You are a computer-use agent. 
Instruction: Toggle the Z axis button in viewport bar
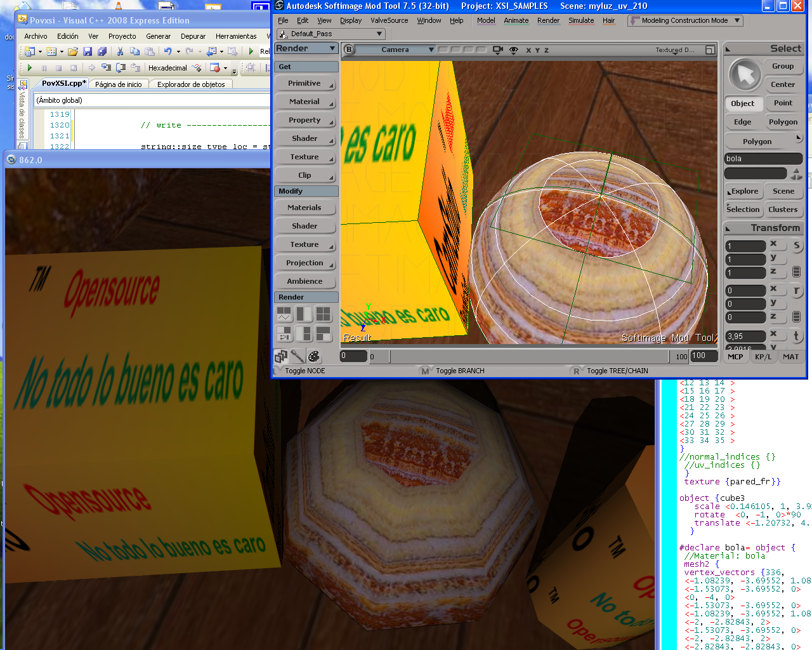[546, 50]
